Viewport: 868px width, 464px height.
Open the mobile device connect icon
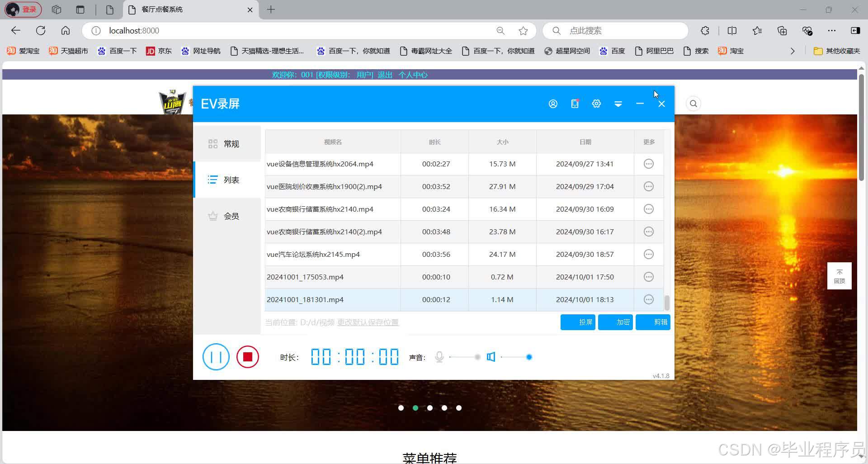(x=575, y=104)
